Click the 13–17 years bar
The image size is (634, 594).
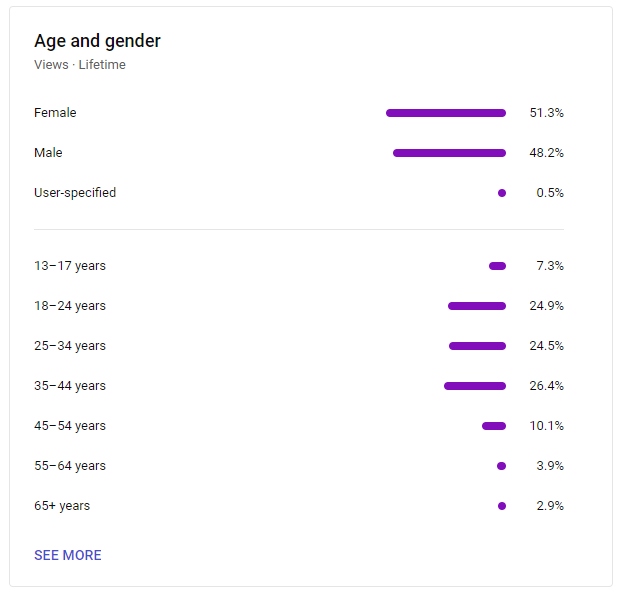[x=497, y=266]
